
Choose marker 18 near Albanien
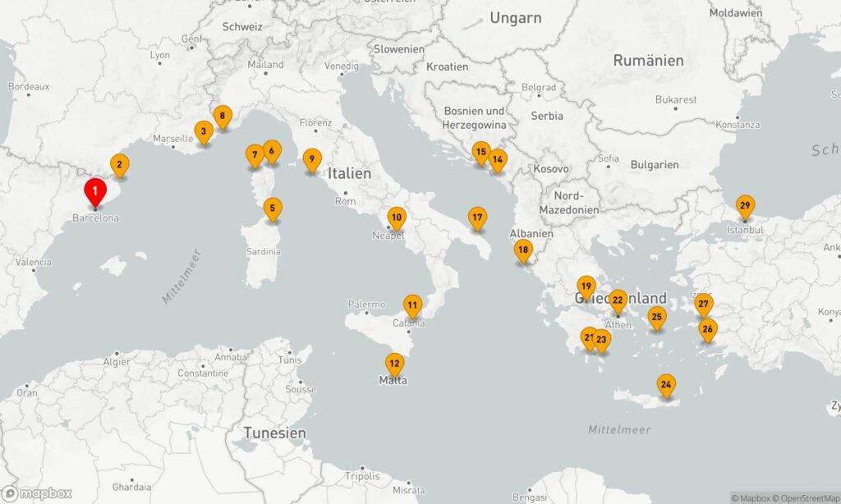point(523,250)
